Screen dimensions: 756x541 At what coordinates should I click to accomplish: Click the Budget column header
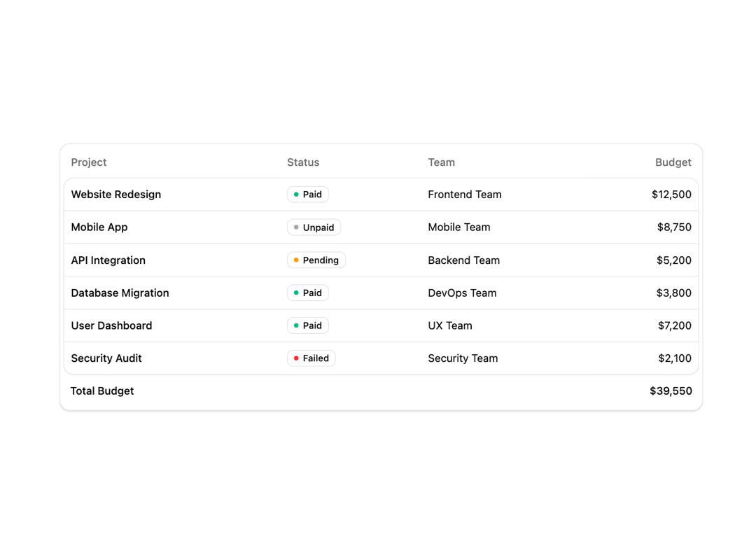coord(673,162)
